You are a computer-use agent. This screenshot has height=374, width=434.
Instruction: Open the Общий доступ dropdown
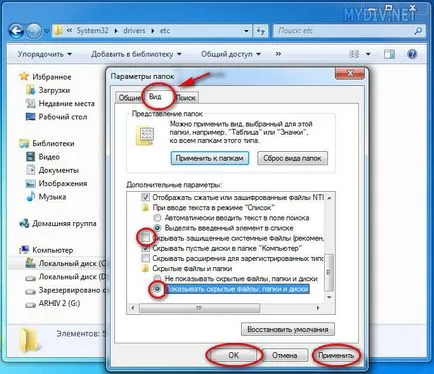[x=230, y=54]
